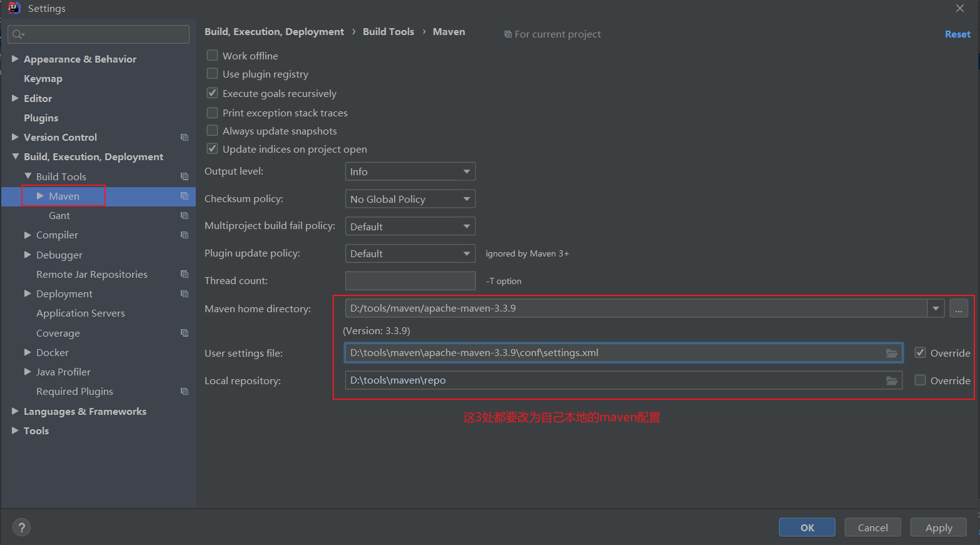Click the Maven home directory path field
This screenshot has height=545, width=980.
pyautogui.click(x=636, y=308)
